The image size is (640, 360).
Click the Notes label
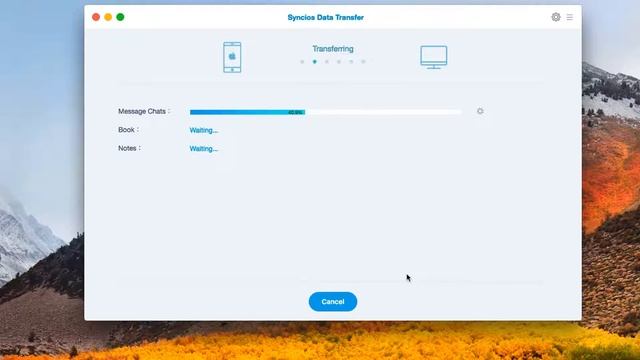pos(129,148)
